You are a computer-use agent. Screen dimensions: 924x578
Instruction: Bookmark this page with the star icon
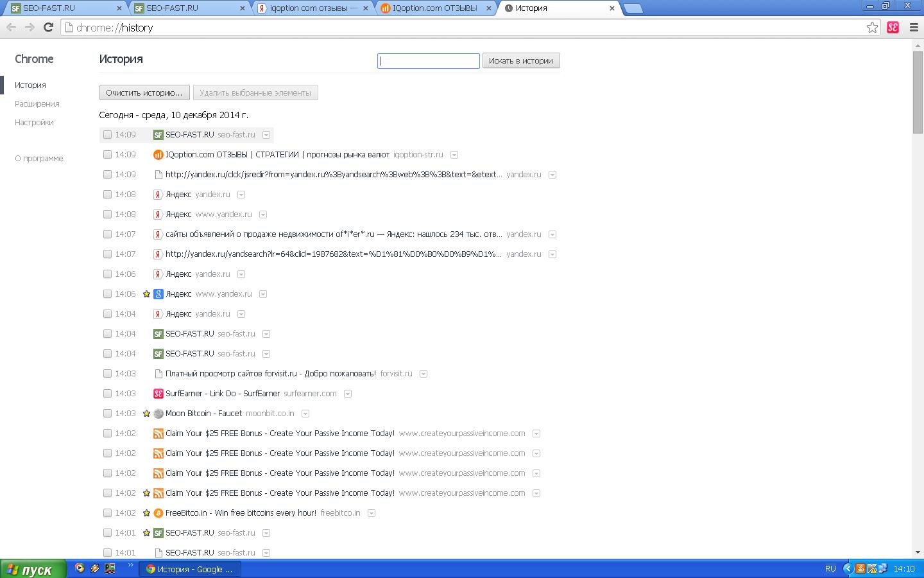coord(872,27)
